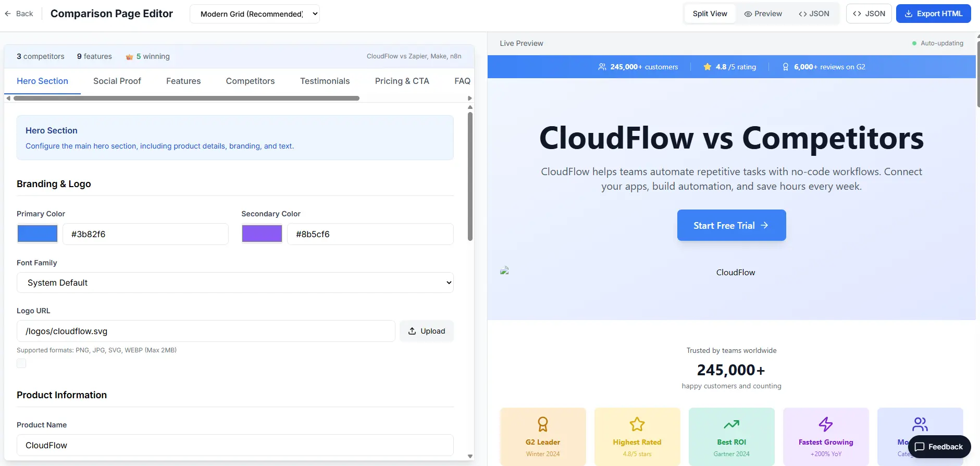Click the outlined JSON button
This screenshot has width=980, height=466.
click(x=869, y=14)
